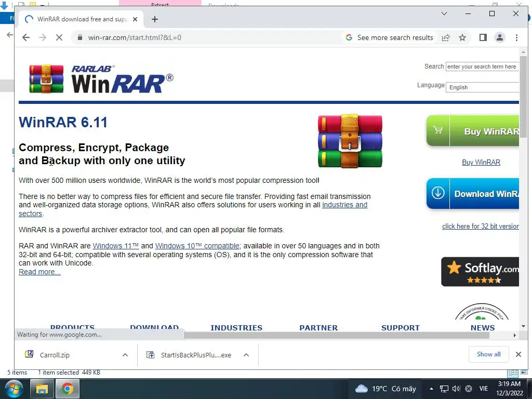Image resolution: width=532 pixels, height=399 pixels.
Task: Click the large WinRAR books image
Action: pos(350,141)
